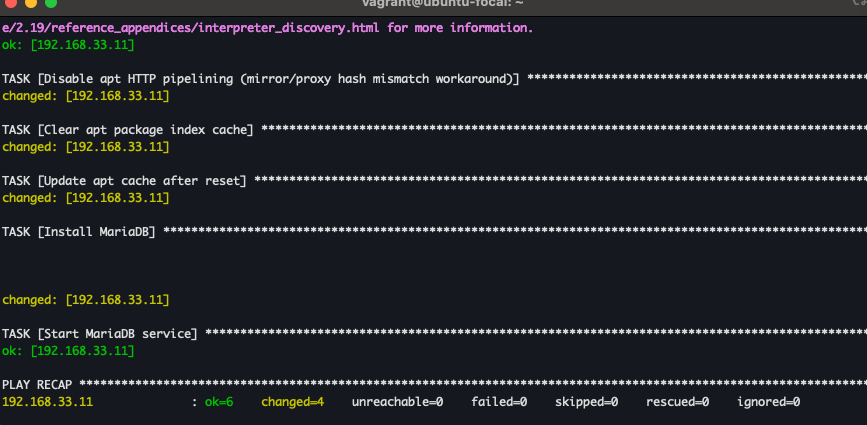Click the 'Install MariaDB' task line

(434, 232)
